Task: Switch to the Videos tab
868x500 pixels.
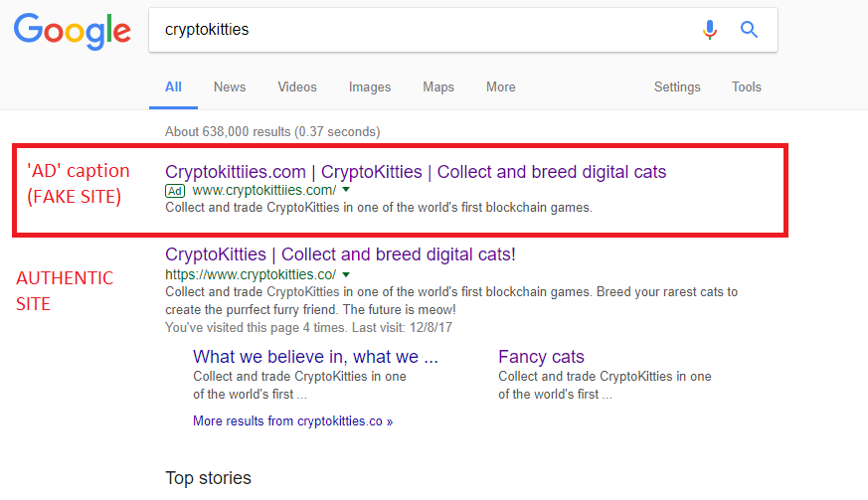Action: (297, 86)
